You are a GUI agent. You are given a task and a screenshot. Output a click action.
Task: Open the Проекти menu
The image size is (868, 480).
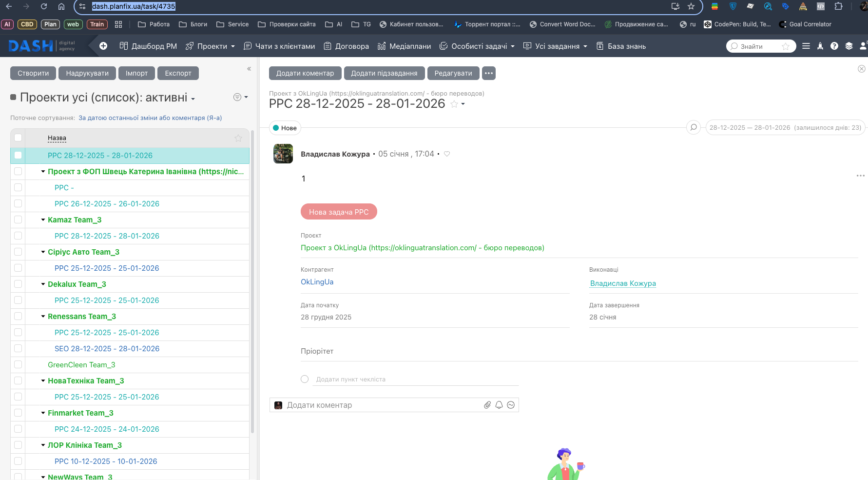[x=211, y=46]
